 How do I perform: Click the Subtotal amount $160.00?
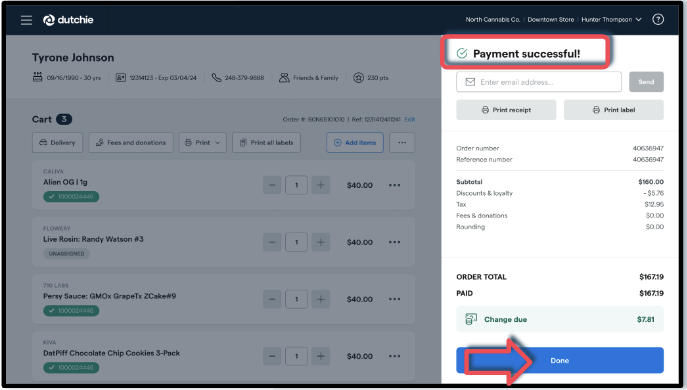[651, 181]
